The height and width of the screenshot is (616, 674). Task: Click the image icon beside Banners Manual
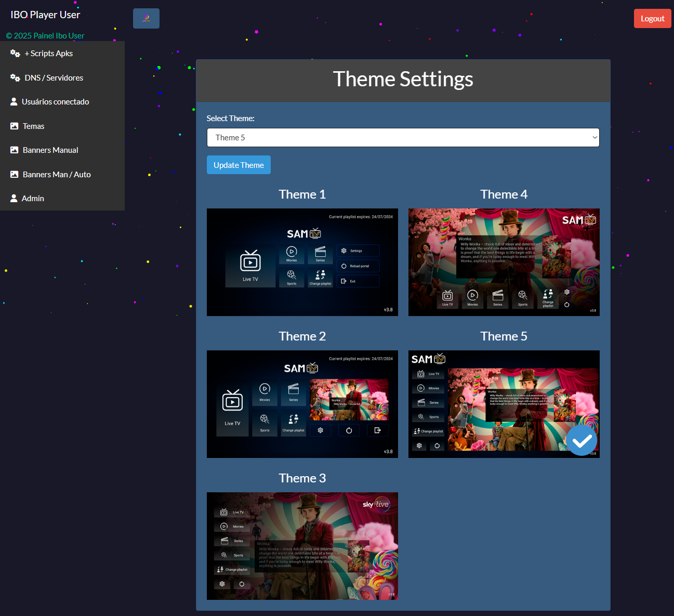[x=15, y=150]
